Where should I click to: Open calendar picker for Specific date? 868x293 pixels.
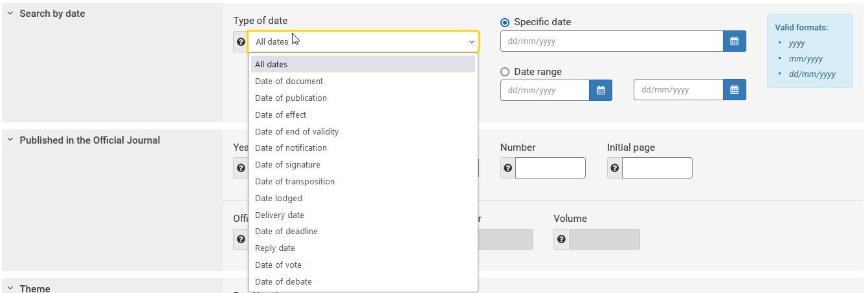click(x=734, y=41)
